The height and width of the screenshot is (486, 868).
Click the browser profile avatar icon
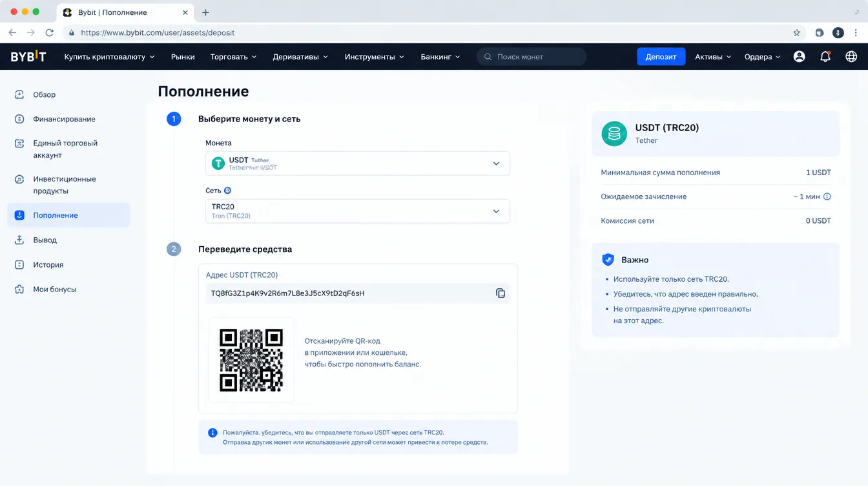[838, 32]
